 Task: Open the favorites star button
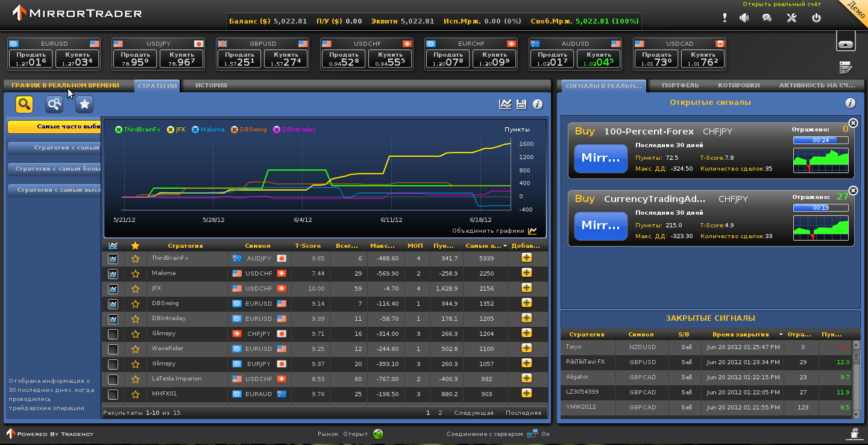click(x=84, y=104)
